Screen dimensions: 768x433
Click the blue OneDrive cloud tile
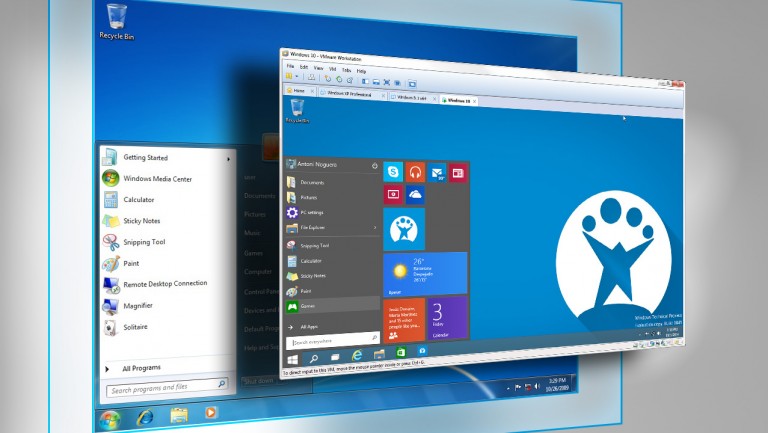point(415,195)
